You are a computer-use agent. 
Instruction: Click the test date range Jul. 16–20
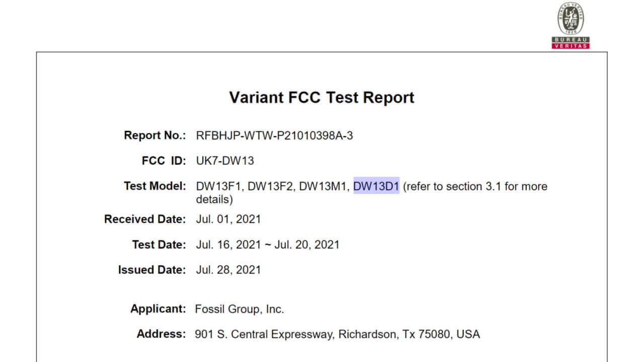(268, 245)
